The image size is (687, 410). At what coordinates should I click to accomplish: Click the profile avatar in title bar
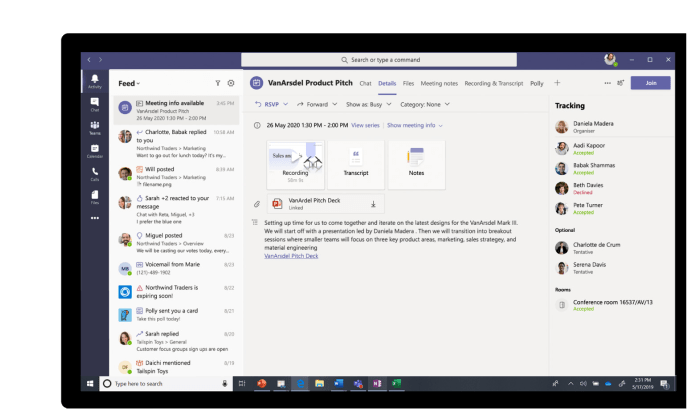(x=610, y=59)
